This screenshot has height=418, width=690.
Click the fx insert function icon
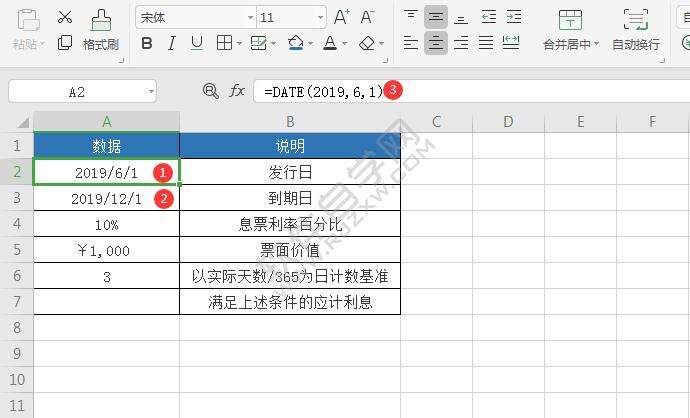(237, 91)
